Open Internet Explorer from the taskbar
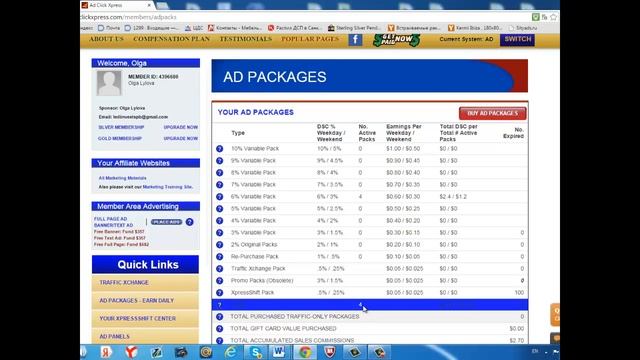 [231, 352]
